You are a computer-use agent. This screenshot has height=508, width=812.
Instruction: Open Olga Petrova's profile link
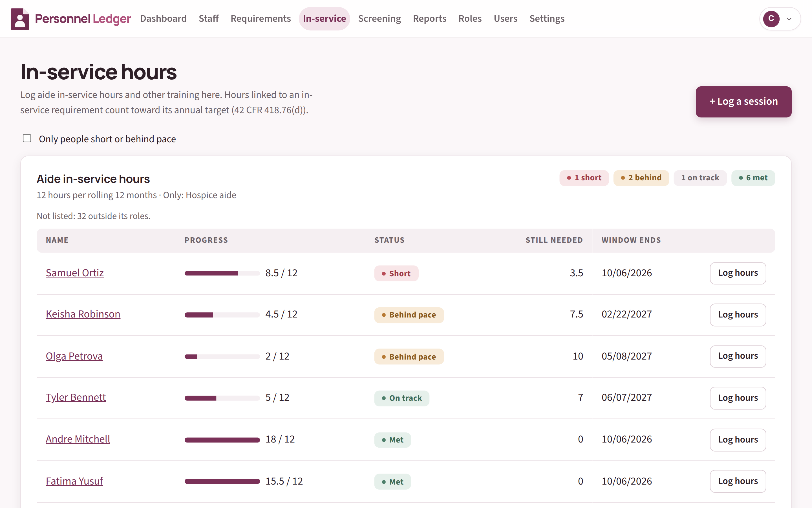74,356
